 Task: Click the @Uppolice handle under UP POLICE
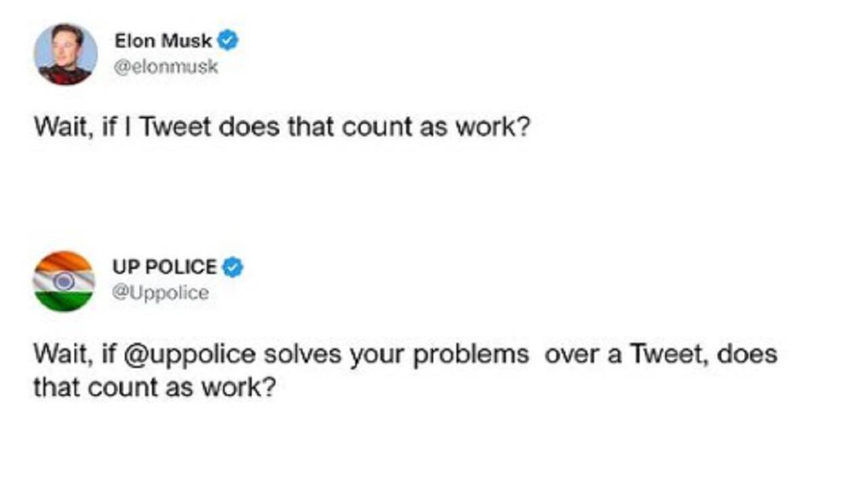161,293
